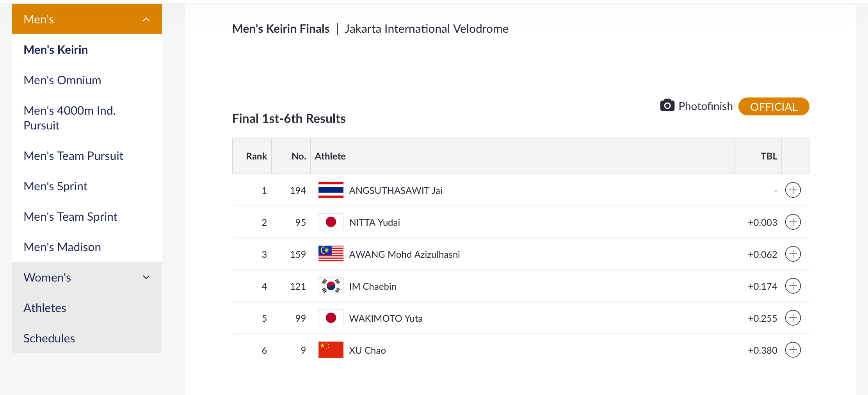868x395 pixels.
Task: Open the Photofinish camera icon
Action: pyautogui.click(x=667, y=105)
